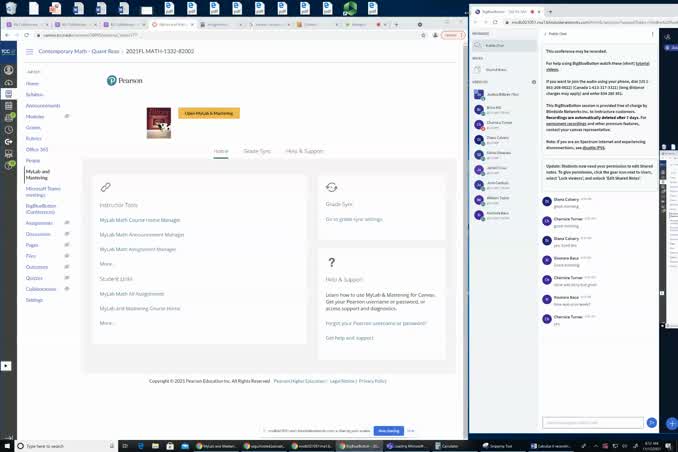Click the chat message input field
Screen dimensions: 678x452
(x=592, y=423)
